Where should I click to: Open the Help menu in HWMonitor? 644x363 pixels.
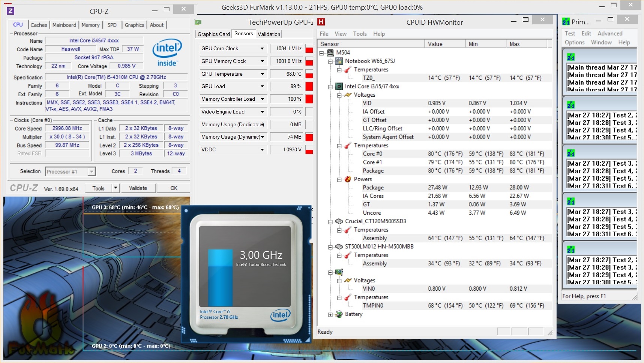click(379, 34)
